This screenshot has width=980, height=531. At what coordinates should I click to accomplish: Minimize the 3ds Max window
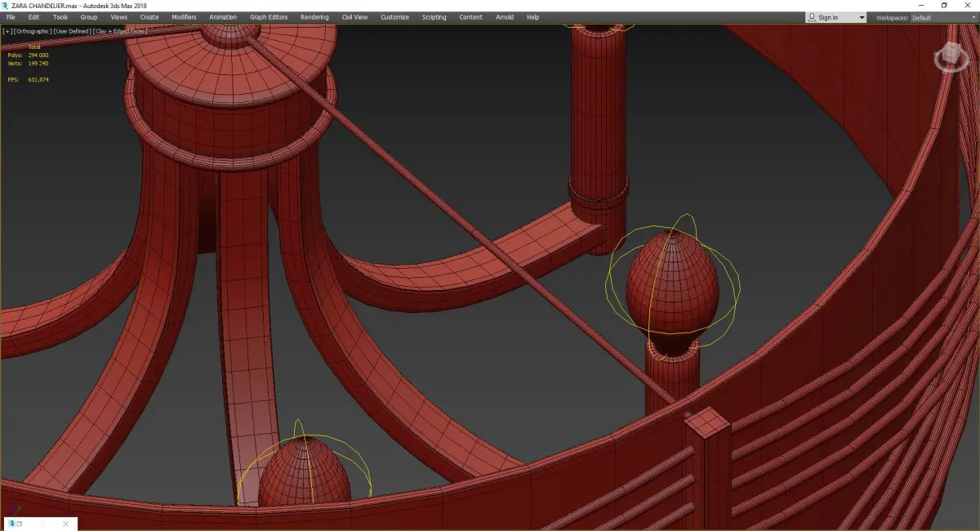pyautogui.click(x=922, y=5)
